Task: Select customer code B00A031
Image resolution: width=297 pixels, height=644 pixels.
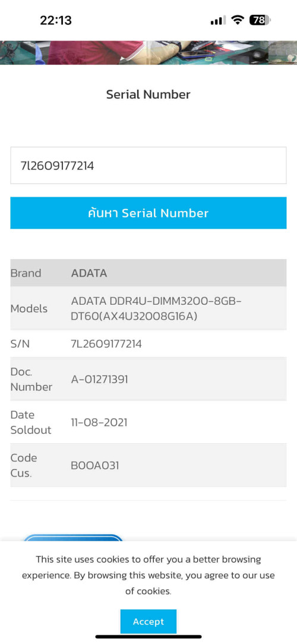Action: pyautogui.click(x=95, y=465)
